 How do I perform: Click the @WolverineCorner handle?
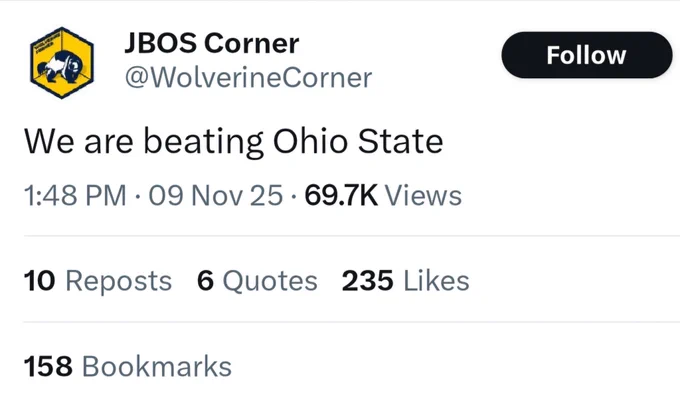[248, 78]
